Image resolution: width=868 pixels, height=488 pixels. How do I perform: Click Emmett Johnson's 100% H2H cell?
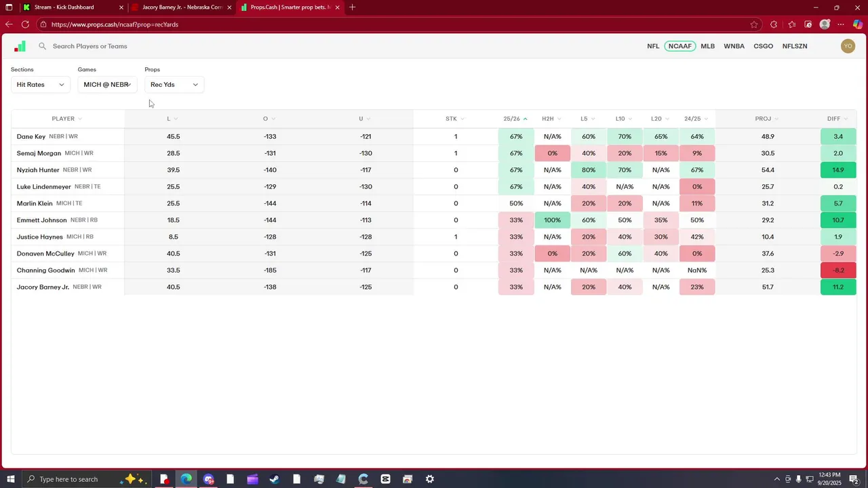tap(552, 220)
